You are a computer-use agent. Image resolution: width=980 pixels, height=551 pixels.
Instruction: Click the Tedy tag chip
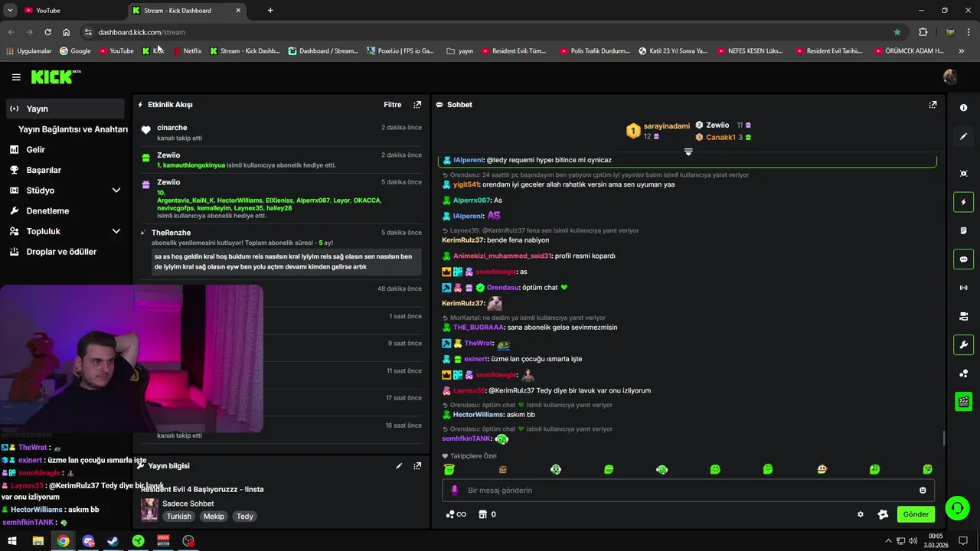click(x=244, y=517)
